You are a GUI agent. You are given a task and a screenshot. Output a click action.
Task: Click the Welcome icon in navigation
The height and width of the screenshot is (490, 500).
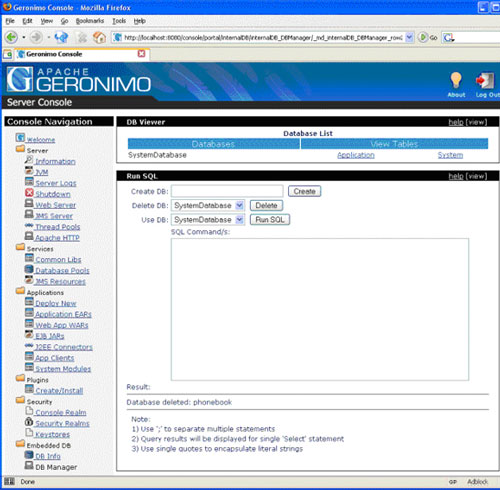point(20,137)
